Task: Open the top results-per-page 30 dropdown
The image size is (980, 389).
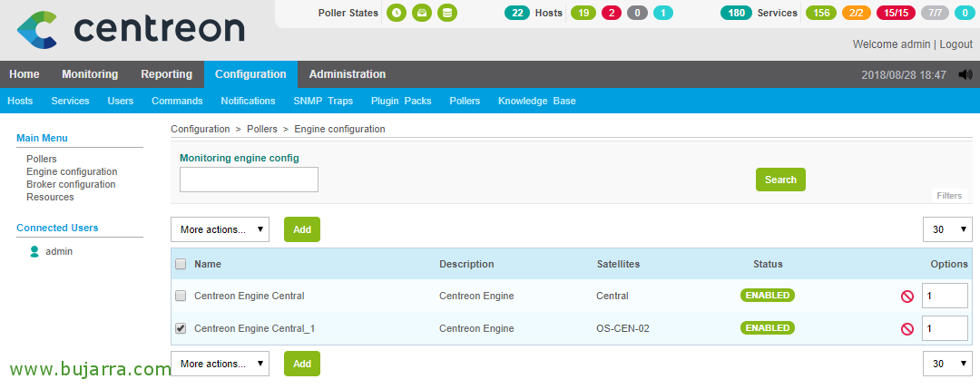Action: tap(947, 229)
